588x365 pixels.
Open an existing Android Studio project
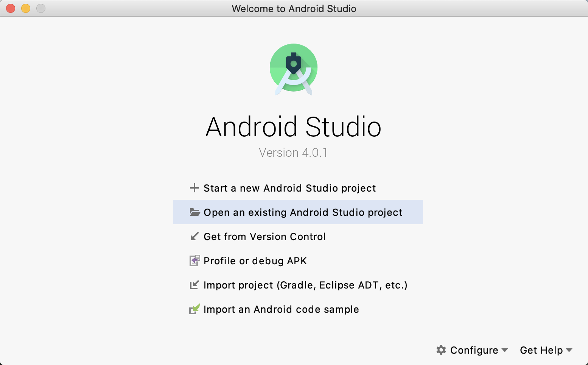tap(303, 212)
